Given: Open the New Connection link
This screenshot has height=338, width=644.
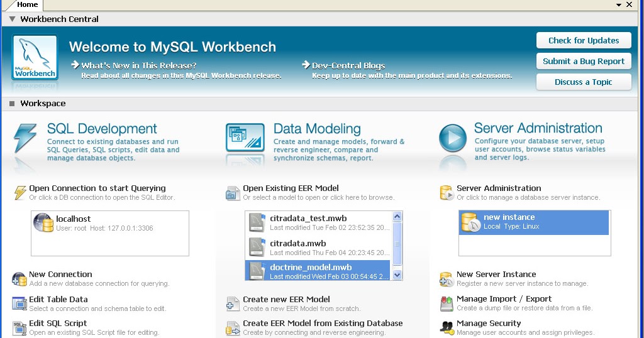Looking at the screenshot, I should click(x=60, y=274).
